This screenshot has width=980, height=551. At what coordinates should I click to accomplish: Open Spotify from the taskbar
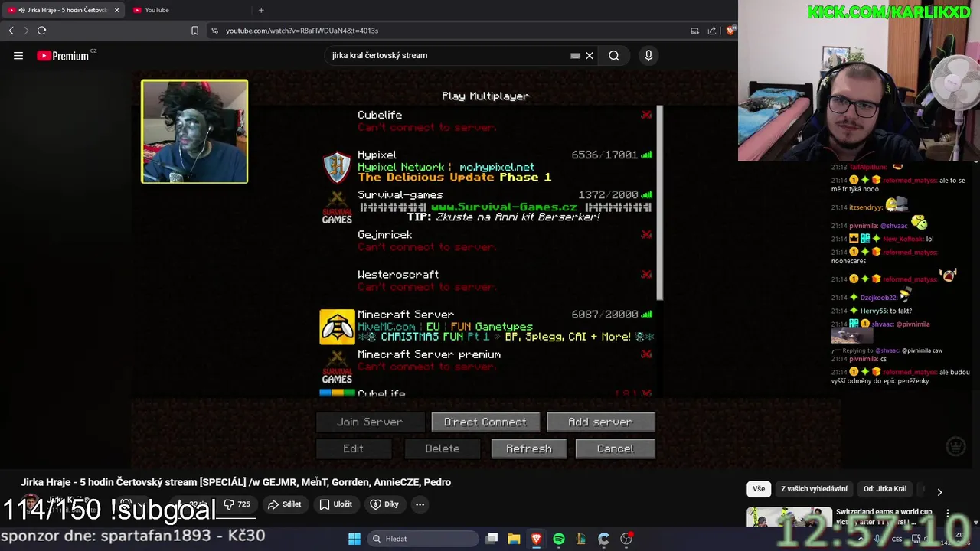559,539
